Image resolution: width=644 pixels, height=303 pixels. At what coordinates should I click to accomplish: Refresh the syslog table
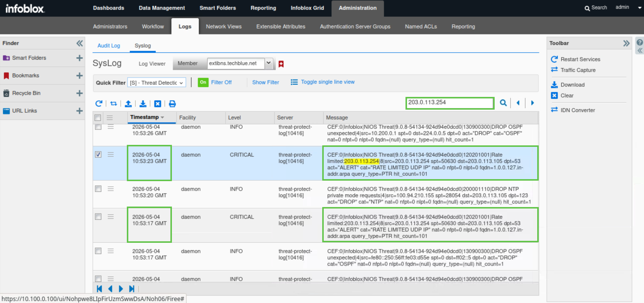pyautogui.click(x=99, y=104)
